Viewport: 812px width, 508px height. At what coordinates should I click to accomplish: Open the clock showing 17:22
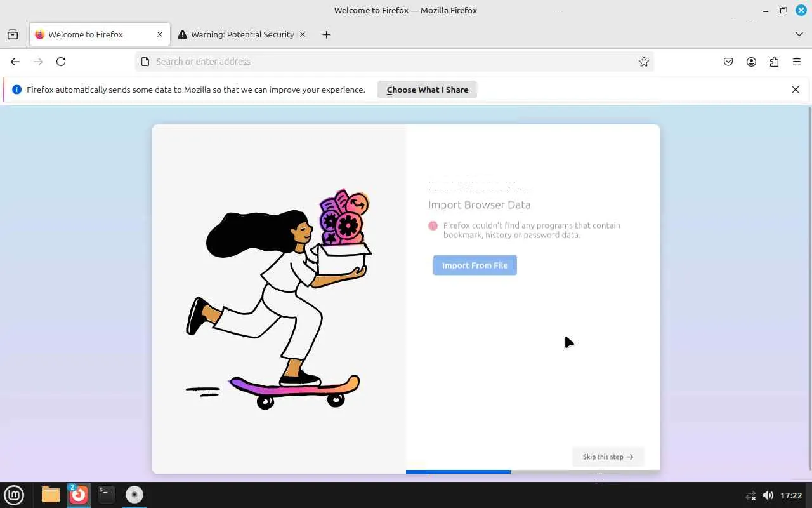(791, 495)
